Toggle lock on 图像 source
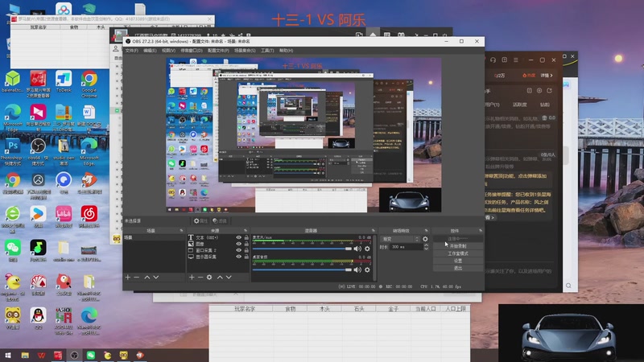The image size is (644, 362). 246,244
